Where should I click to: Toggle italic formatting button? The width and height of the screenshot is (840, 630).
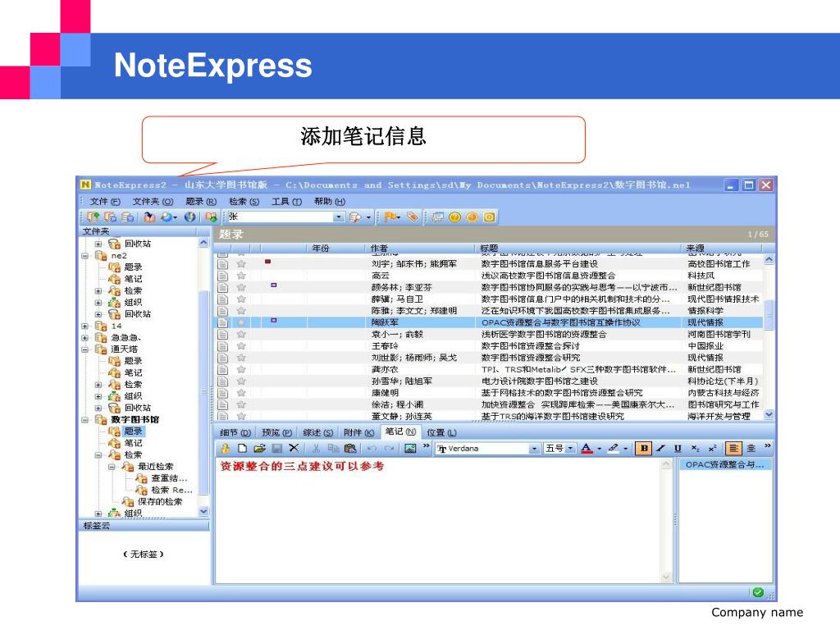coord(660,449)
